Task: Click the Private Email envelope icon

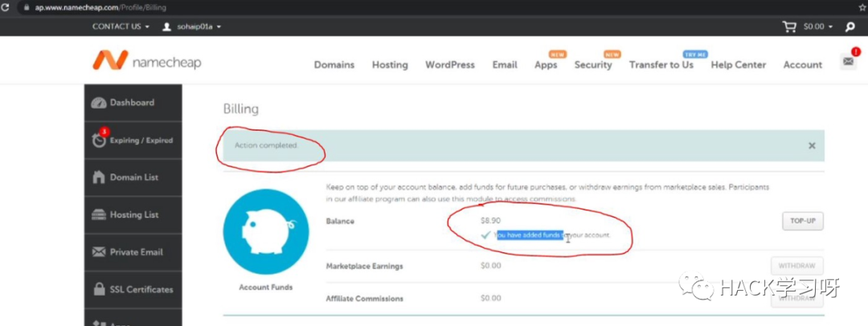Action: click(99, 252)
